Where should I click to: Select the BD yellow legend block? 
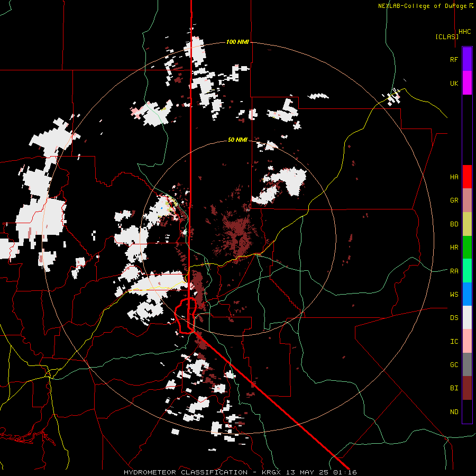(x=467, y=224)
